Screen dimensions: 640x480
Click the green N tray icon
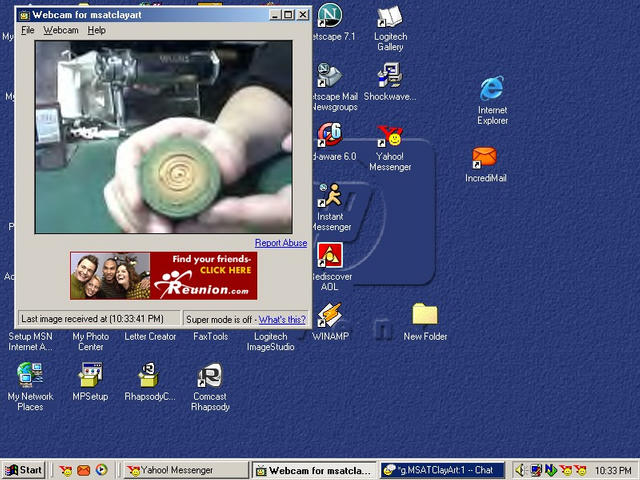click(551, 471)
